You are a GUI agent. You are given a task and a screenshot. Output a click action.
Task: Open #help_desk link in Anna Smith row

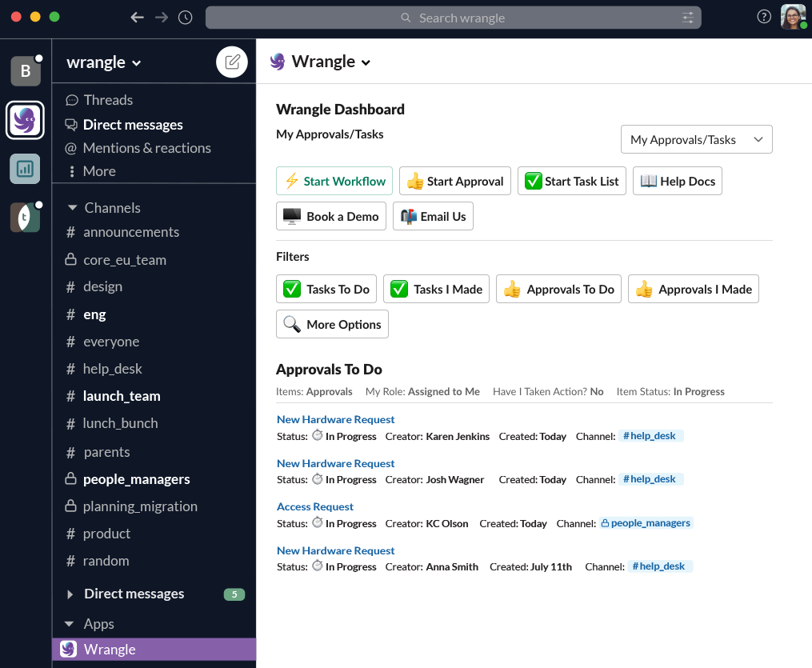click(x=660, y=566)
